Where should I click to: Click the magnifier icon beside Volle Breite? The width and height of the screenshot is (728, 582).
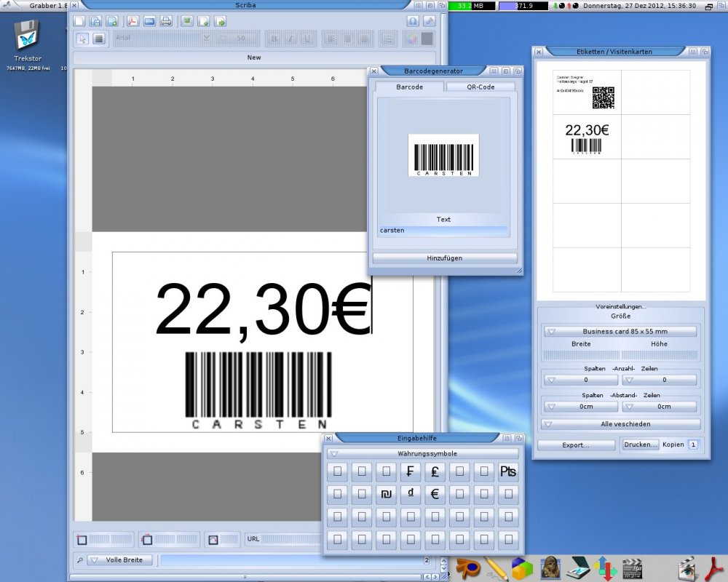tap(79, 560)
